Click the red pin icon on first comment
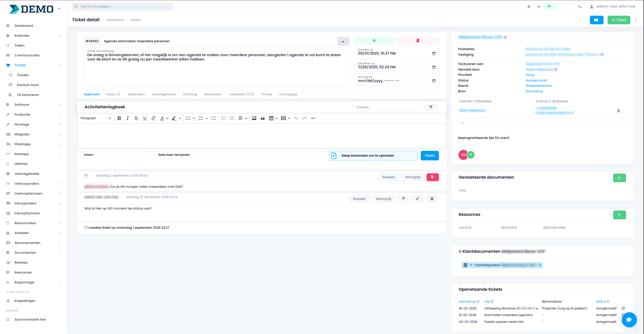The image size is (644, 334). tap(432, 177)
